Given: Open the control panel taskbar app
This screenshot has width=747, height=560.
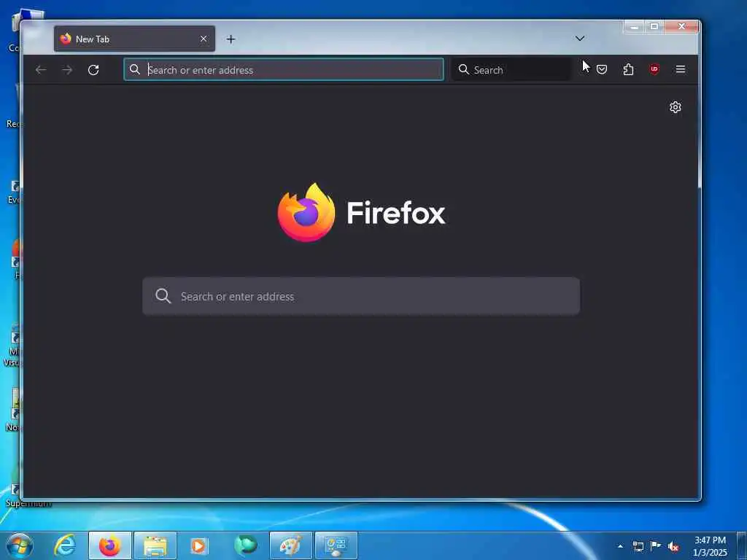Looking at the screenshot, I should click(336, 545).
